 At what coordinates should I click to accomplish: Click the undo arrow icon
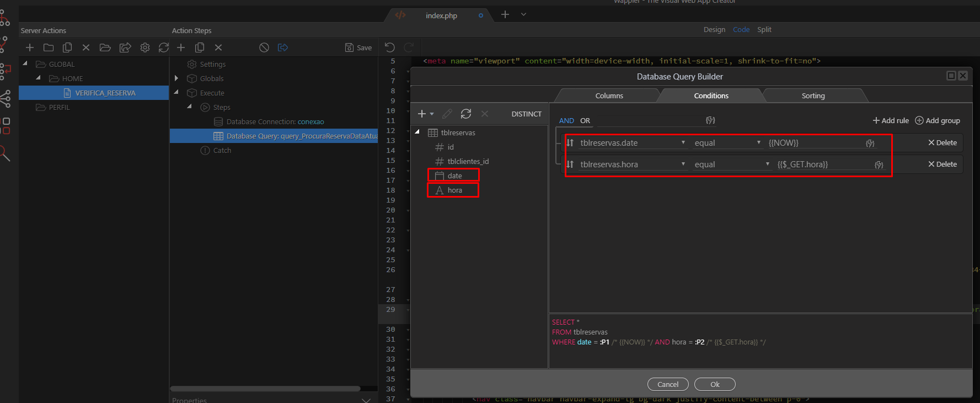point(390,47)
